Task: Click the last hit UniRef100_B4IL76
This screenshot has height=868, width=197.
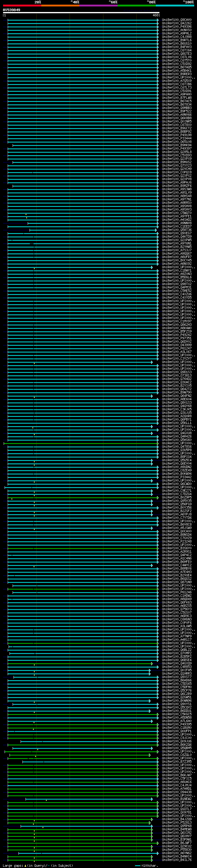Action: pyautogui.click(x=177, y=860)
